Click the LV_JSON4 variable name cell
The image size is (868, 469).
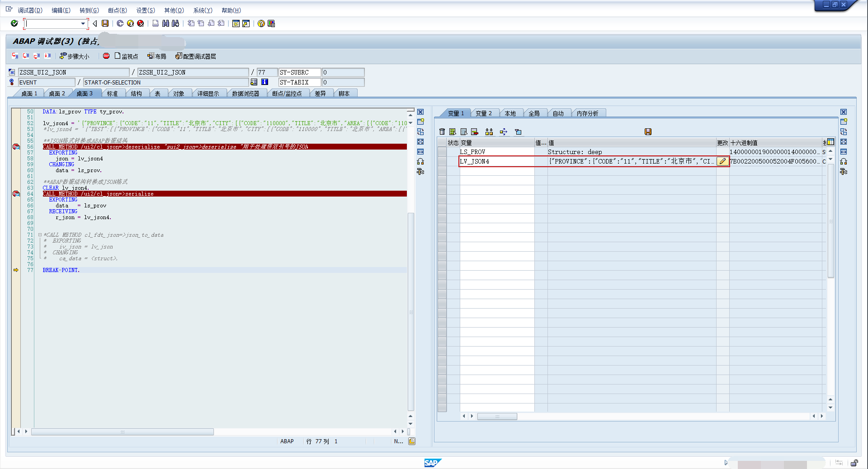(x=496, y=161)
